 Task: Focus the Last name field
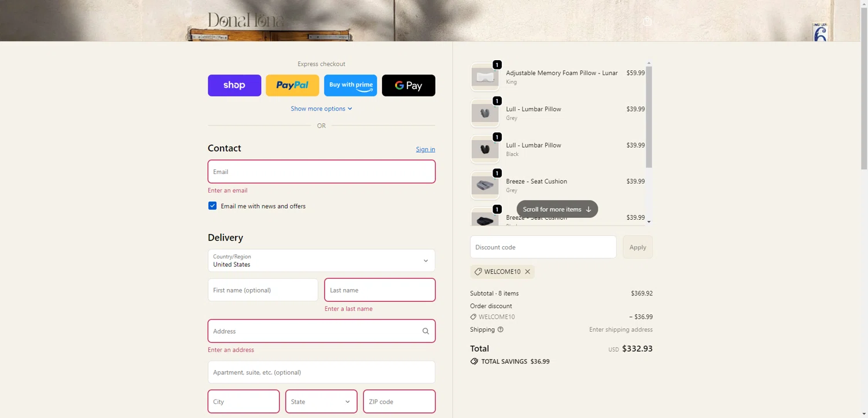tap(380, 290)
